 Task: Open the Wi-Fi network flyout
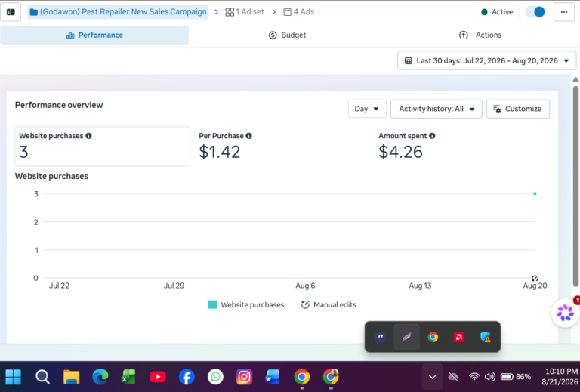pos(474,377)
